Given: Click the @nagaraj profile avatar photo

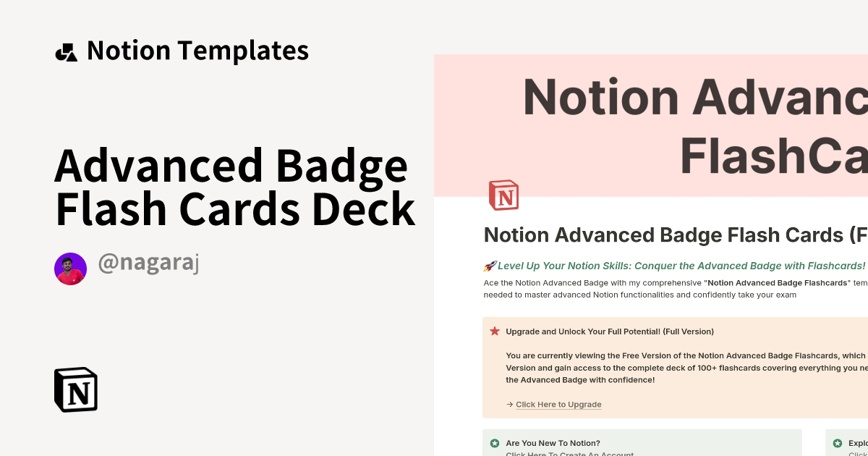Looking at the screenshot, I should 70,268.
